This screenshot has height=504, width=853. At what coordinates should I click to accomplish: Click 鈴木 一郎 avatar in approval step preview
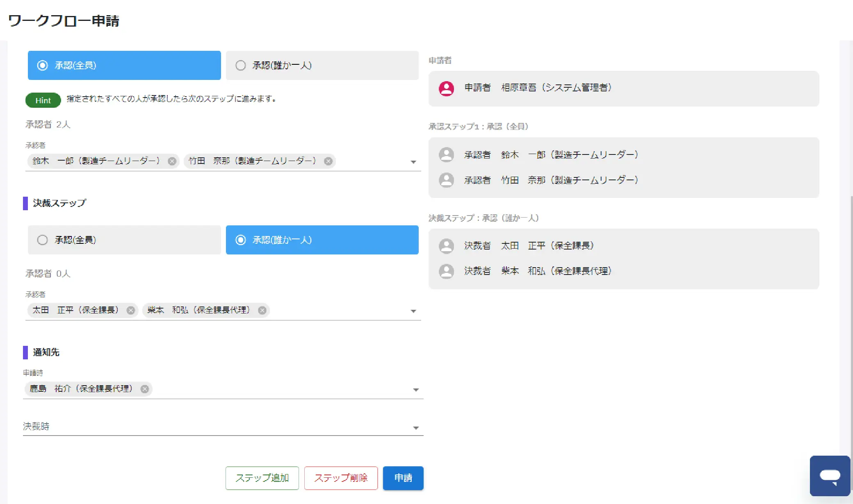pyautogui.click(x=446, y=155)
